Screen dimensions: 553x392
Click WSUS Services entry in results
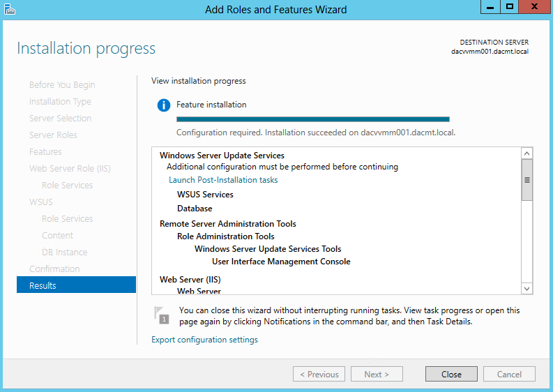point(205,195)
